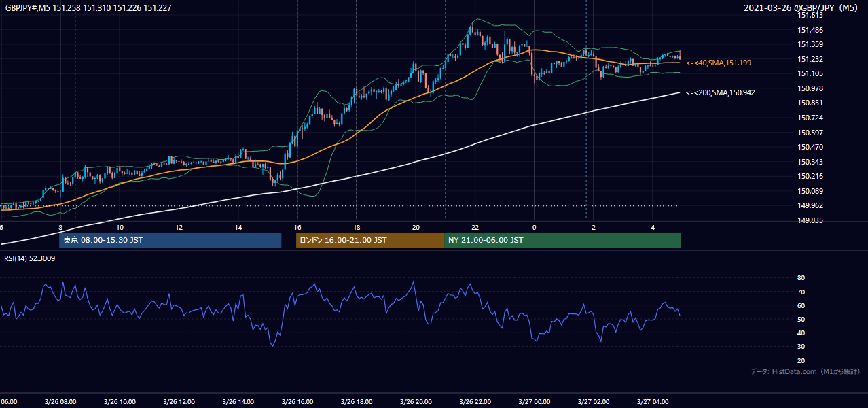Click the 3/27 02:00 bottom time label

point(593,402)
